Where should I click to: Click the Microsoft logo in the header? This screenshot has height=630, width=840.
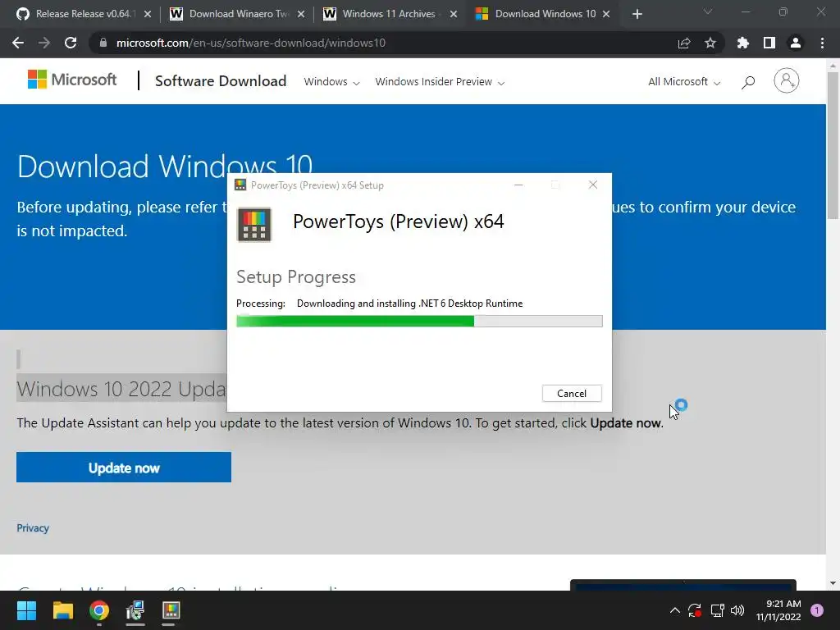coord(72,80)
